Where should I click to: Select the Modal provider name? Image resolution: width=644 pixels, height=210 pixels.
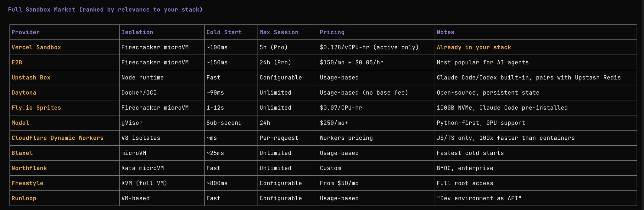pyautogui.click(x=20, y=123)
